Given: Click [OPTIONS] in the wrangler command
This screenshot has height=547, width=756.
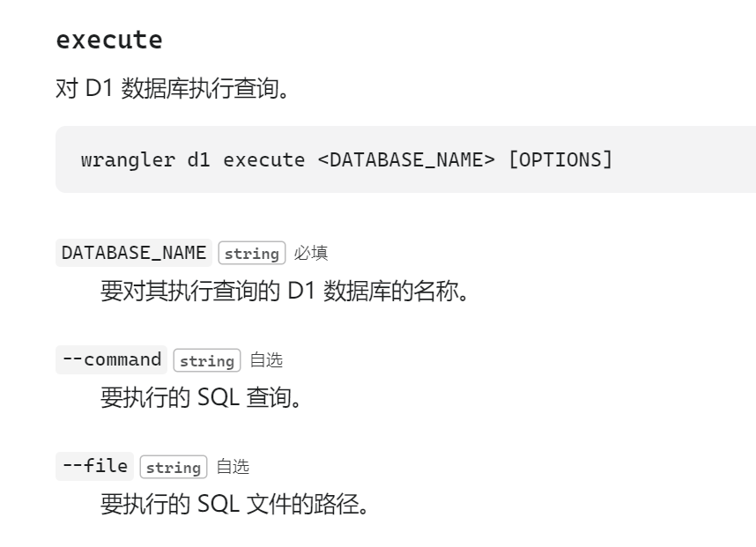Looking at the screenshot, I should tap(560, 160).
